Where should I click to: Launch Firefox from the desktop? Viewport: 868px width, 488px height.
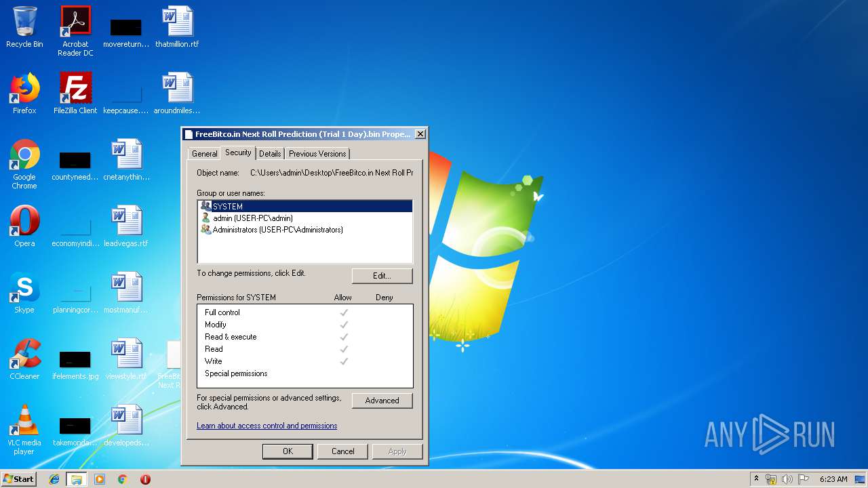pos(24,94)
